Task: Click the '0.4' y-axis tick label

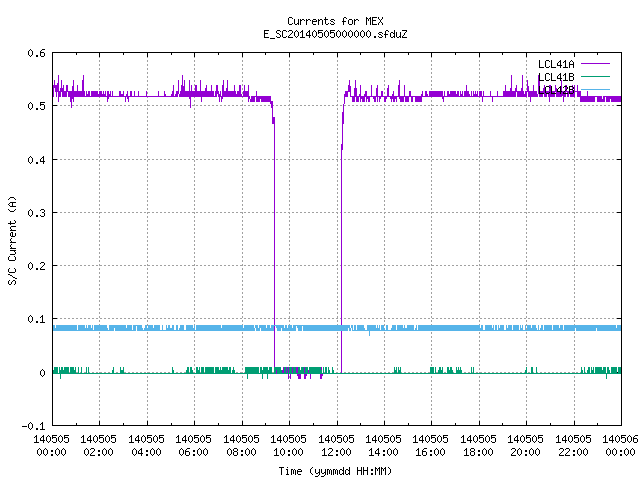Action: [36, 160]
